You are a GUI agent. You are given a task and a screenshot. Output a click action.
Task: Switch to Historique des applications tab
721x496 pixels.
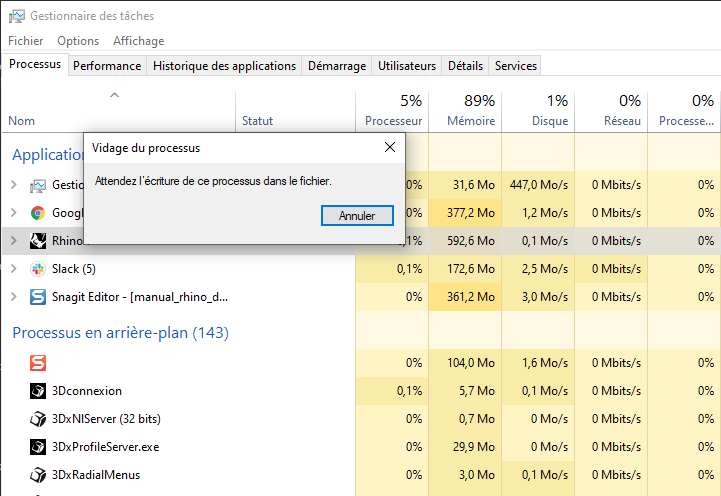[224, 66]
